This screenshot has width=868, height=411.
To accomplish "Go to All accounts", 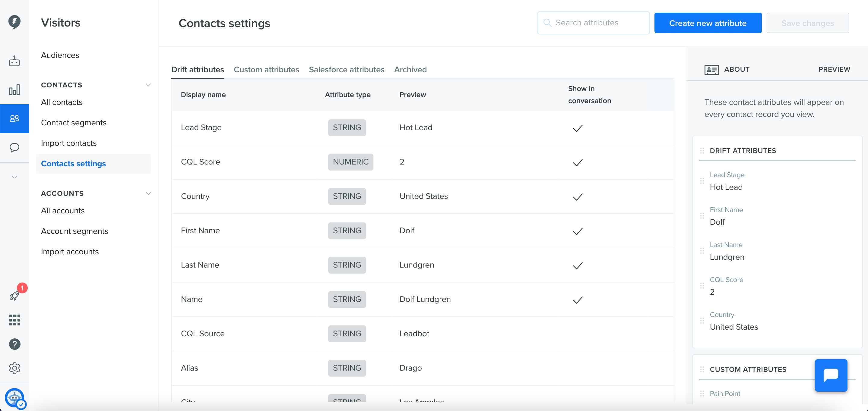I will [63, 210].
